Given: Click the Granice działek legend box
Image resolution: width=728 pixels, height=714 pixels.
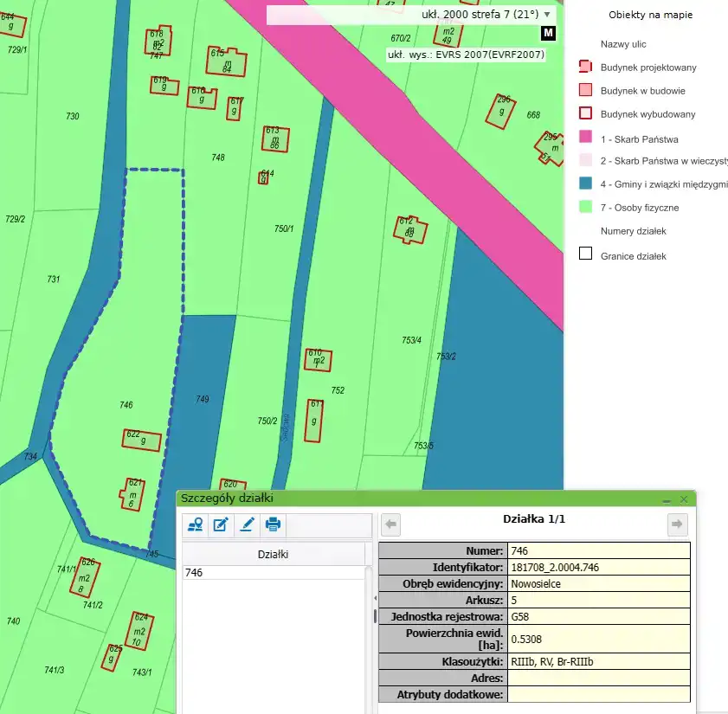Looking at the screenshot, I should tap(586, 254).
